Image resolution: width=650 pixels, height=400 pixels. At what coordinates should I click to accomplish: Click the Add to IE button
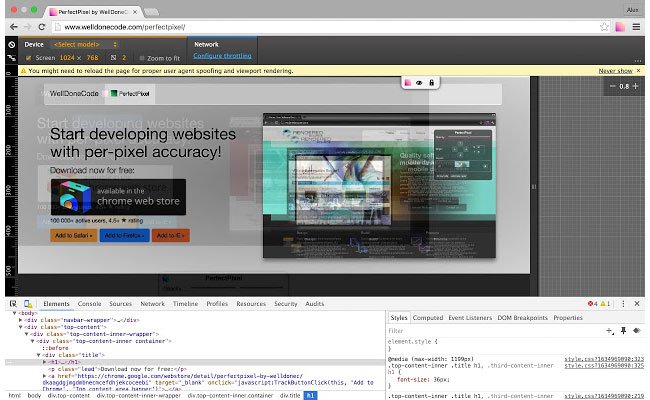[x=171, y=235]
